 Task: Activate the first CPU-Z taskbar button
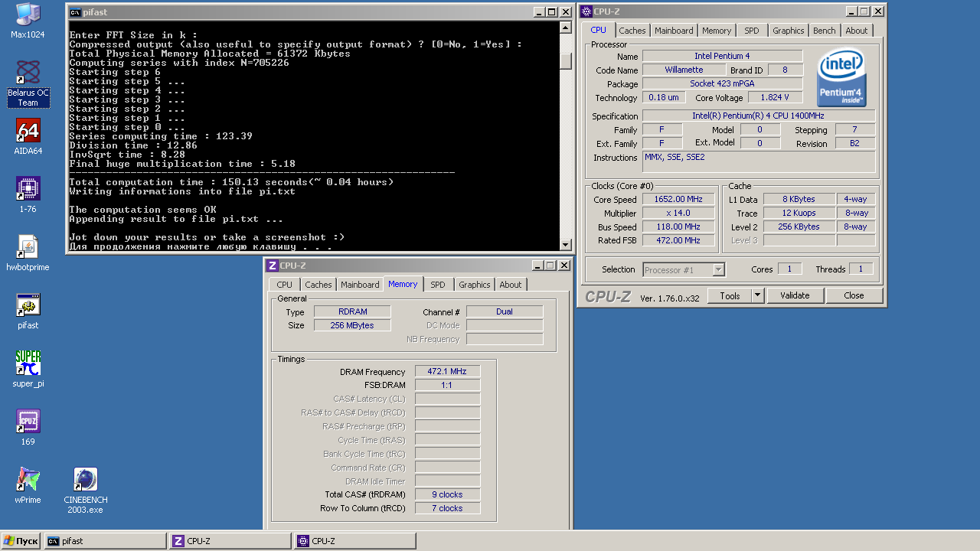point(230,541)
